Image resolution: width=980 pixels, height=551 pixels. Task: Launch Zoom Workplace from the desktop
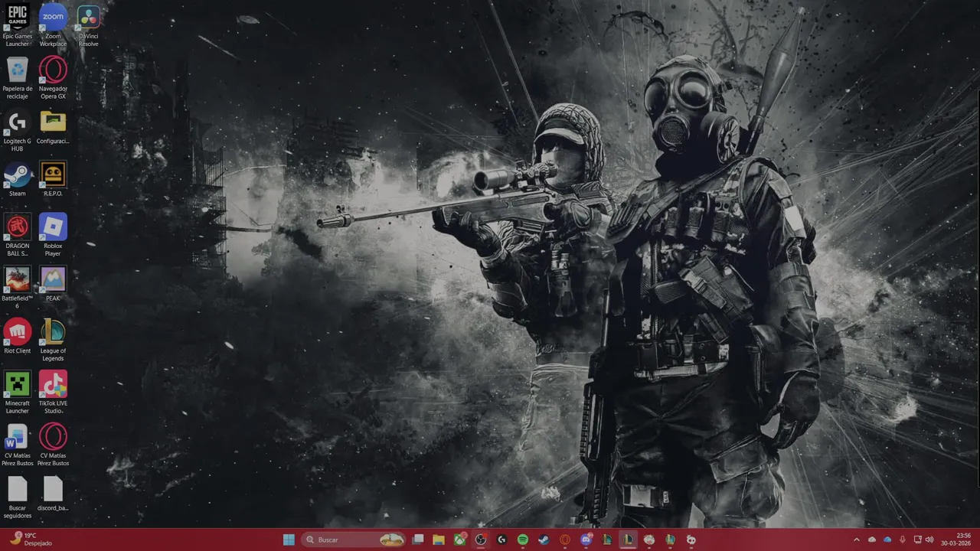point(53,26)
